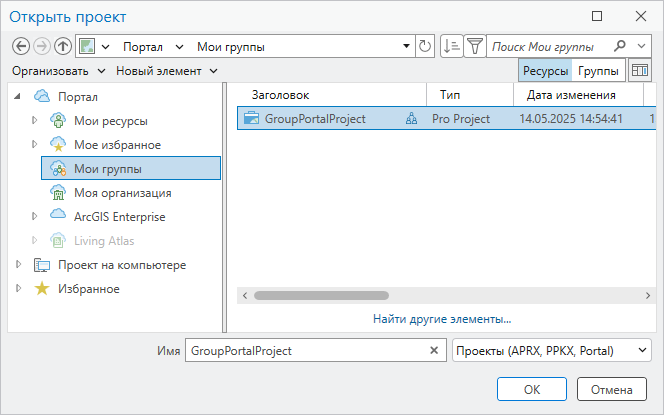Click the Моя организация building icon

(58, 192)
